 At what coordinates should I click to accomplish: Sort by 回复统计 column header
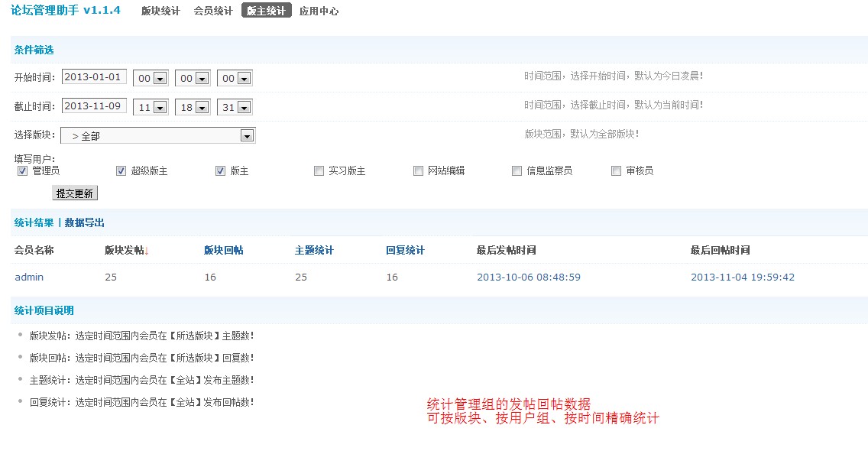click(405, 251)
